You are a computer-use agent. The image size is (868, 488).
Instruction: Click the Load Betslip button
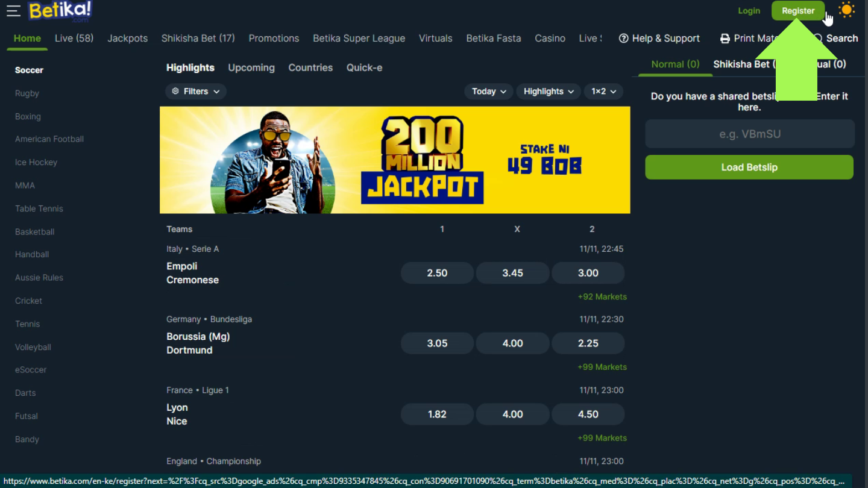[x=749, y=167]
